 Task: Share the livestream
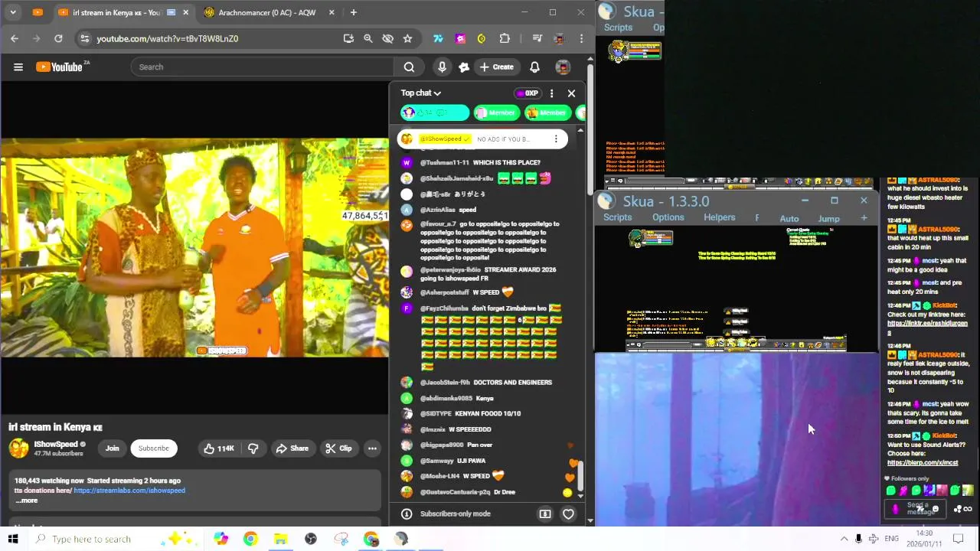click(292, 448)
